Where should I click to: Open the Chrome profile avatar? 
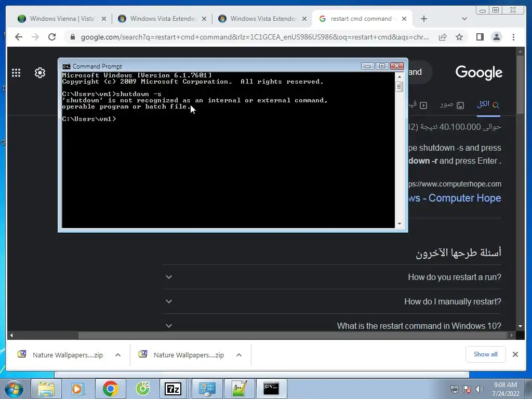496,37
